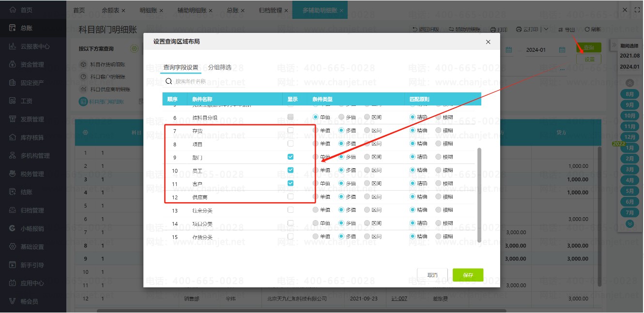The height and width of the screenshot is (313, 644).
Task: Select 科目存货明细账 query scheme
Action: point(102,64)
